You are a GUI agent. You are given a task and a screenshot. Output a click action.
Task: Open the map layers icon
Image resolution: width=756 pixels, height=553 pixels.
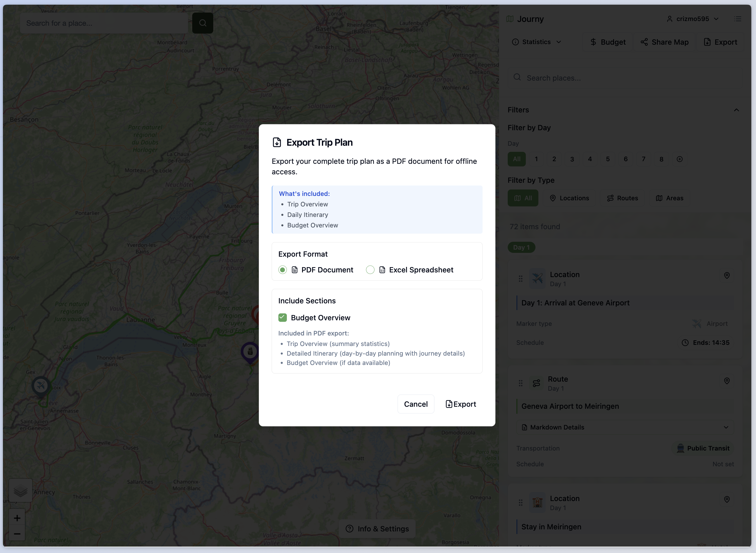(20, 491)
